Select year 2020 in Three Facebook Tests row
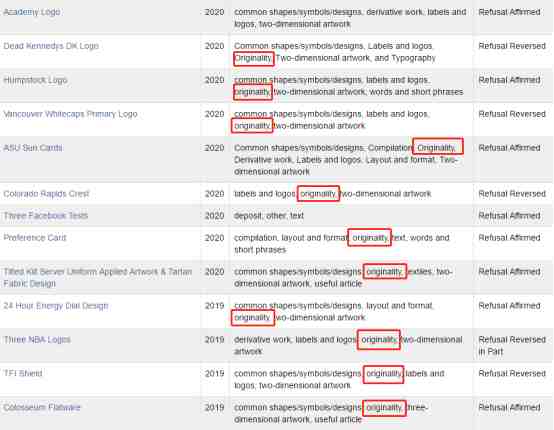Image resolution: width=554 pixels, height=430 pixels. point(214,216)
